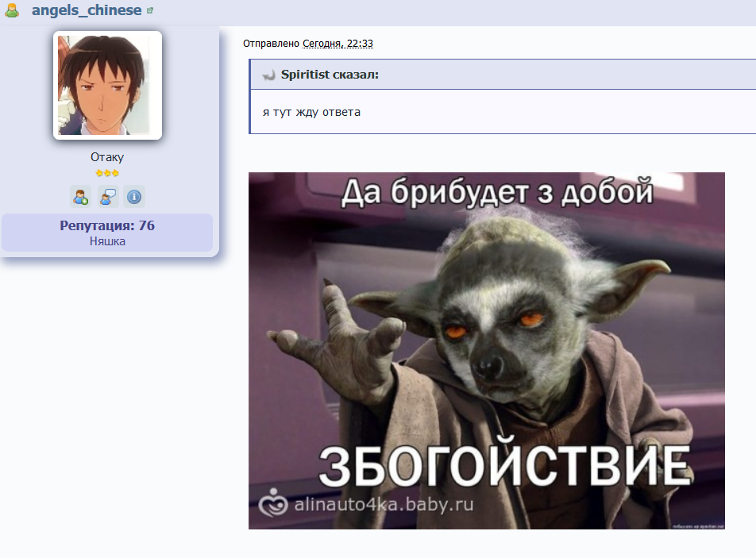Click the Репутация: 76 box
Viewport: 756px width, 558px height.
[107, 233]
